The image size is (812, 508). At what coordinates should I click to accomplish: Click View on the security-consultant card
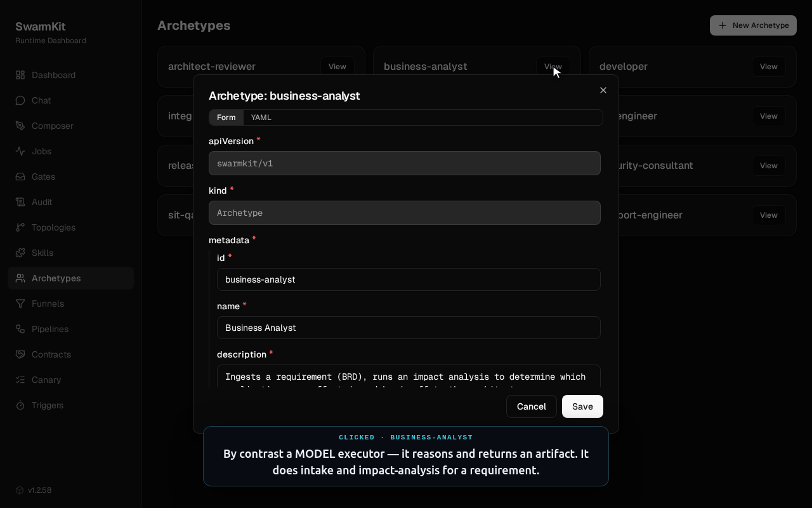tap(768, 166)
